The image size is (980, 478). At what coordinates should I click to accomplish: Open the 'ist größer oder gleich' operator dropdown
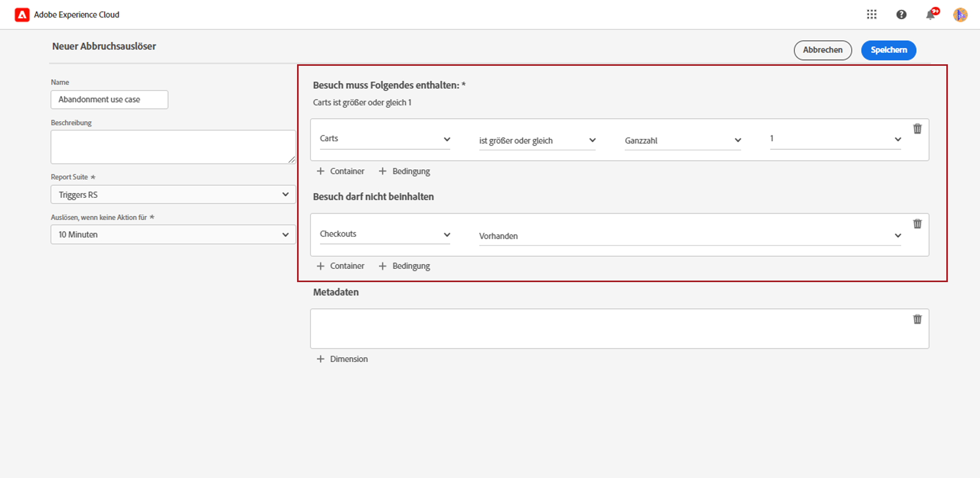coord(537,140)
